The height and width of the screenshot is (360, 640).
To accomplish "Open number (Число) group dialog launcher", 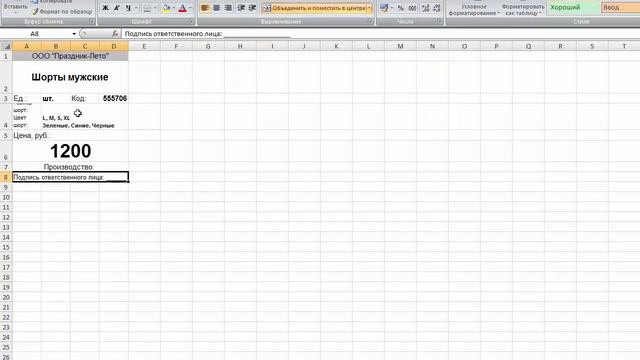I will (440, 21).
